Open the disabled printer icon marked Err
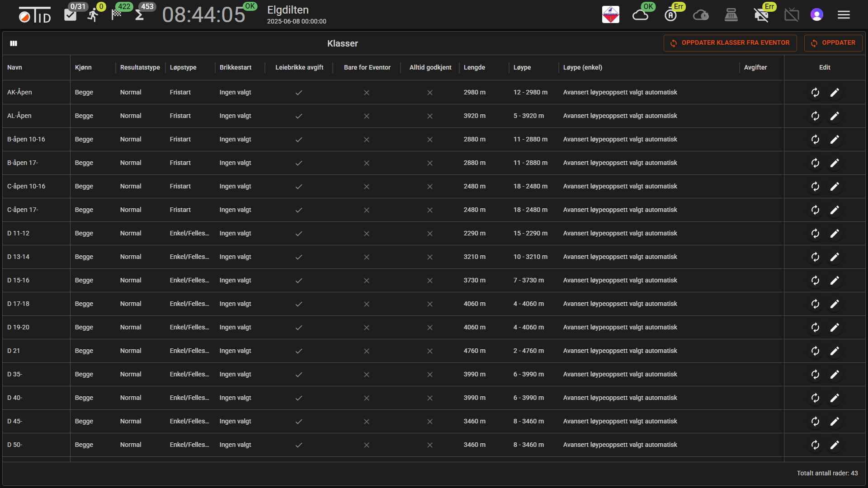Image resolution: width=868 pixels, height=488 pixels. click(x=761, y=15)
